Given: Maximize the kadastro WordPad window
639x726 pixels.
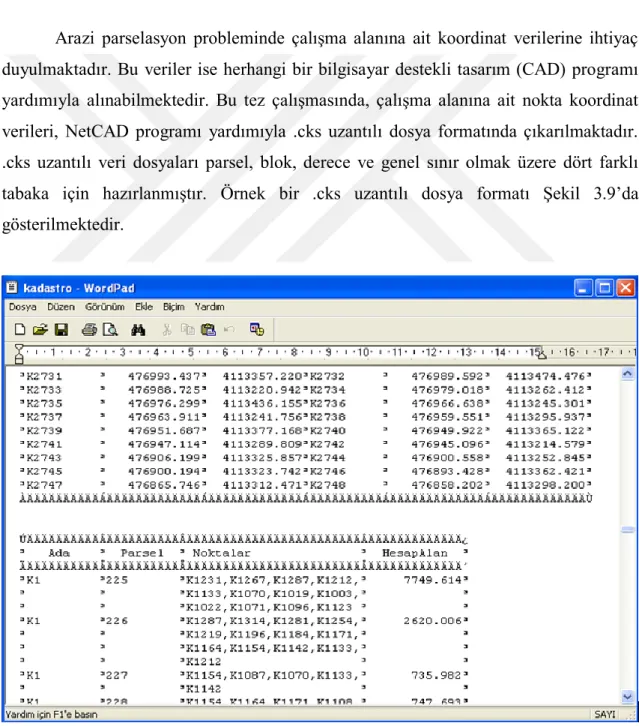Looking at the screenshot, I should pos(604,288).
